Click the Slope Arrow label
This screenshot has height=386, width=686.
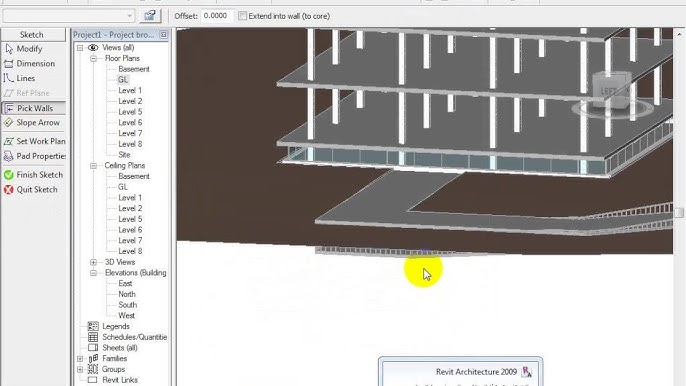38,123
